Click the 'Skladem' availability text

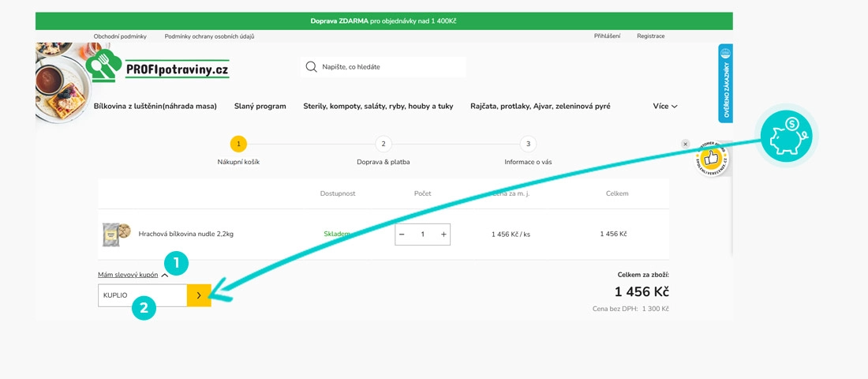point(337,234)
